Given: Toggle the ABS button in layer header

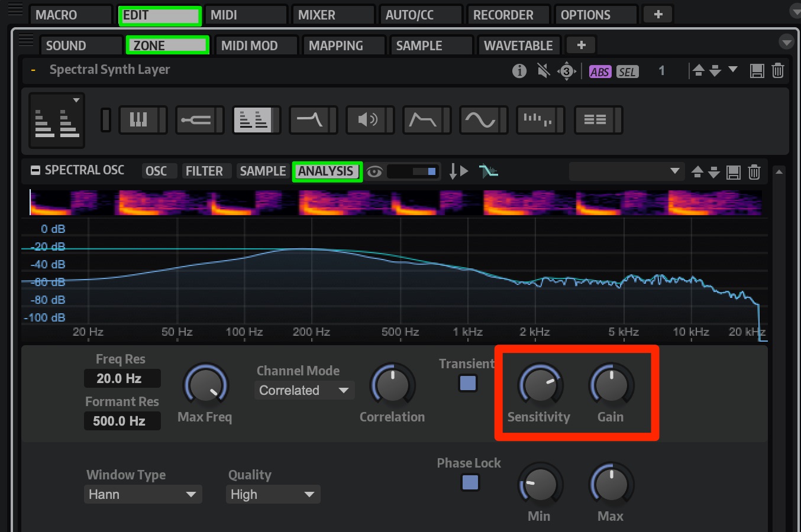Looking at the screenshot, I should 599,72.
